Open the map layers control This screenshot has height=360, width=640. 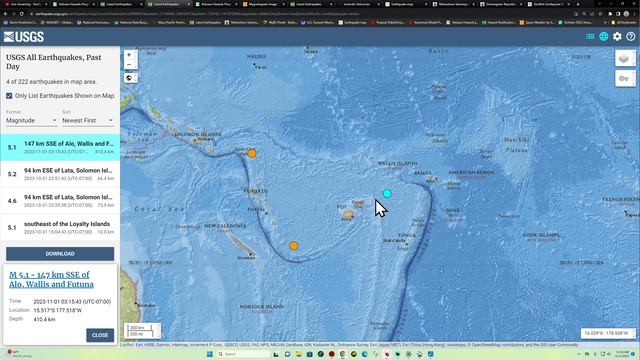pos(625,58)
